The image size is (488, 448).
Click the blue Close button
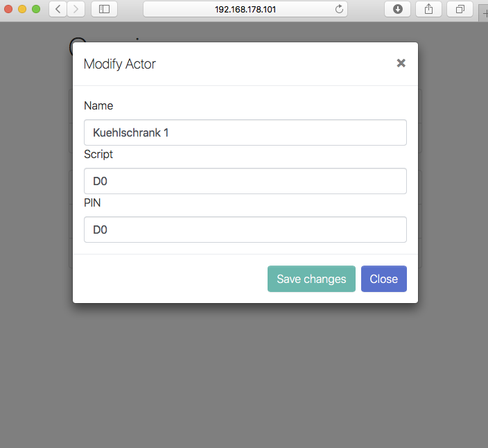383,279
